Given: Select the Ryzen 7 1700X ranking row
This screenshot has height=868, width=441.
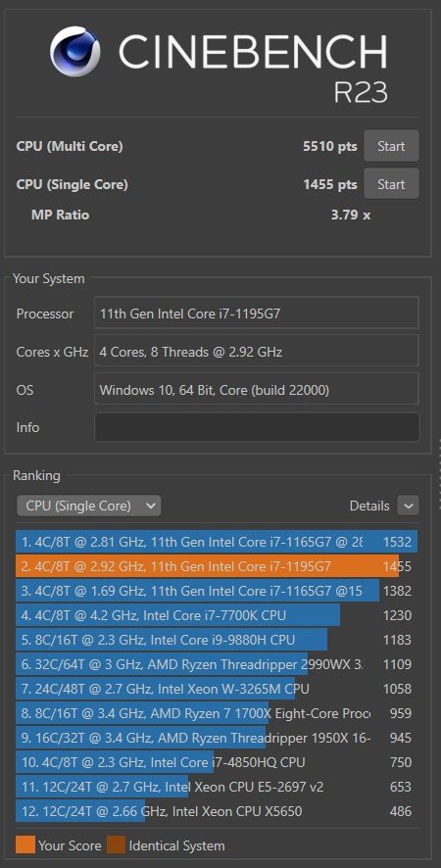Looking at the screenshot, I should 217,713.
